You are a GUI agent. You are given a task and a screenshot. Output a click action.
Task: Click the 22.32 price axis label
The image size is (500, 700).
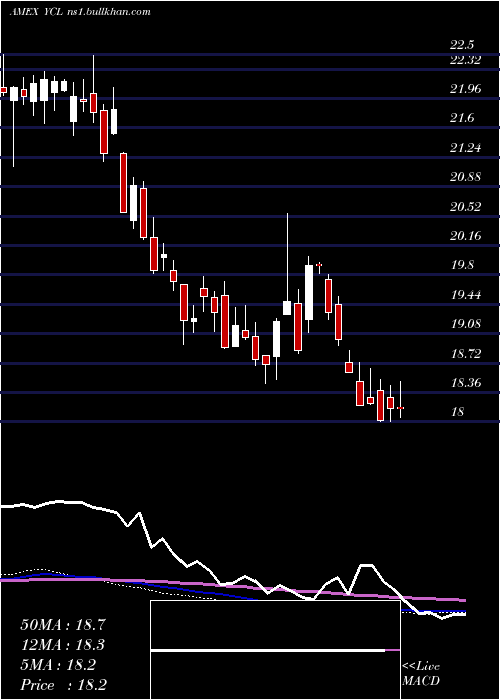465,60
